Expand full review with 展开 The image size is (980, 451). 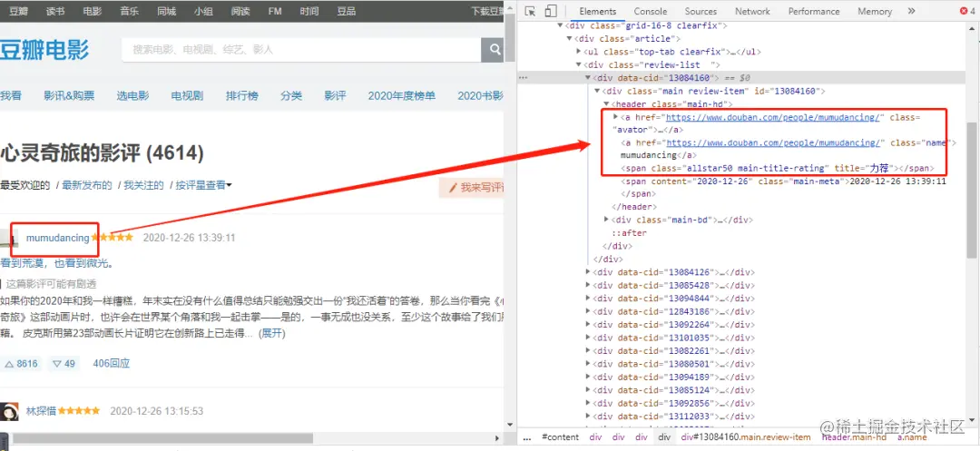pos(273,333)
